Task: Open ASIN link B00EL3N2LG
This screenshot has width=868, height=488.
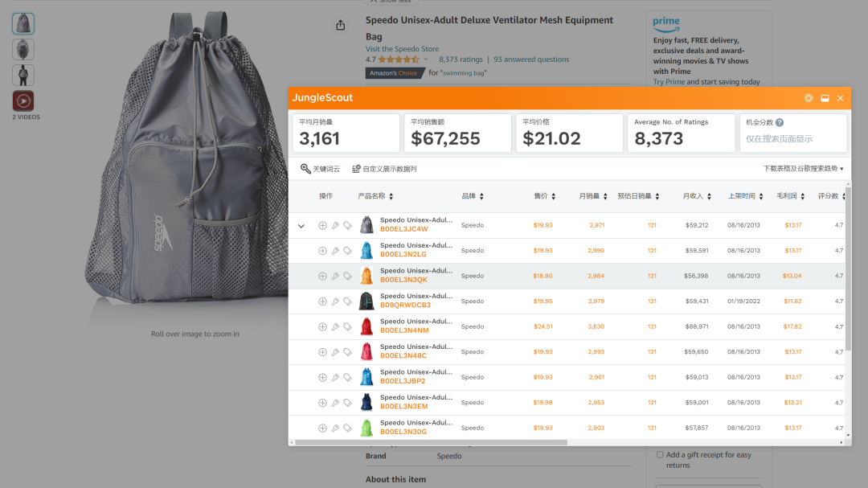Action: pos(403,255)
